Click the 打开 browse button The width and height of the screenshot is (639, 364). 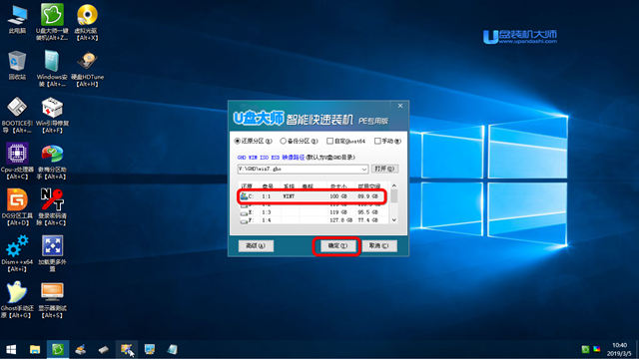384,169
